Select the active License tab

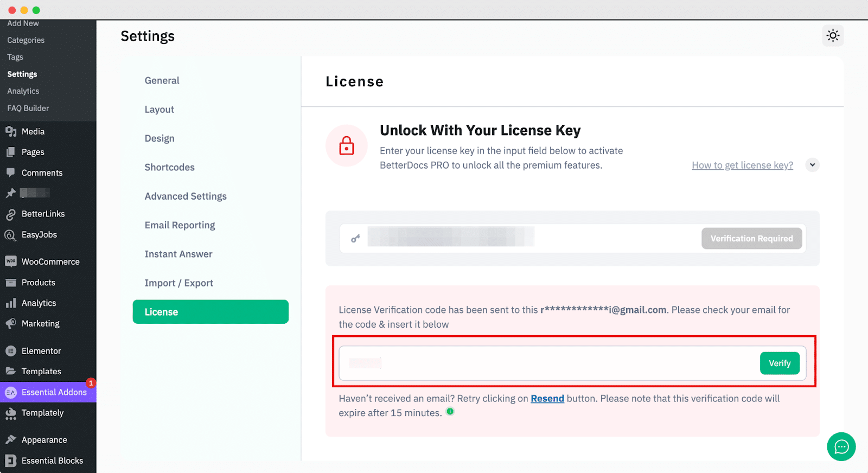tap(210, 312)
